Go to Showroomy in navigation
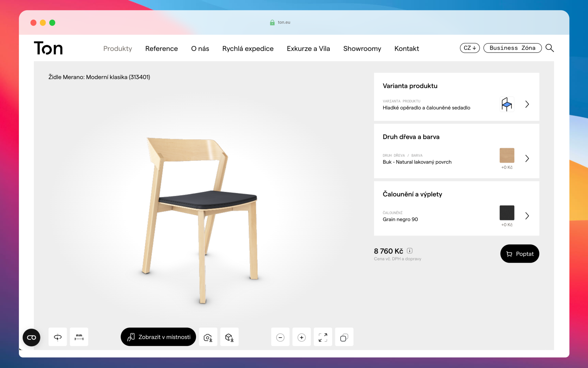The height and width of the screenshot is (368, 588). click(362, 48)
